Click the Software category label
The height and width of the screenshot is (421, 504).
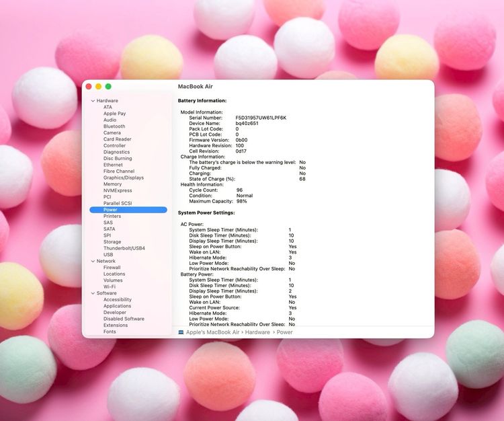click(x=106, y=293)
